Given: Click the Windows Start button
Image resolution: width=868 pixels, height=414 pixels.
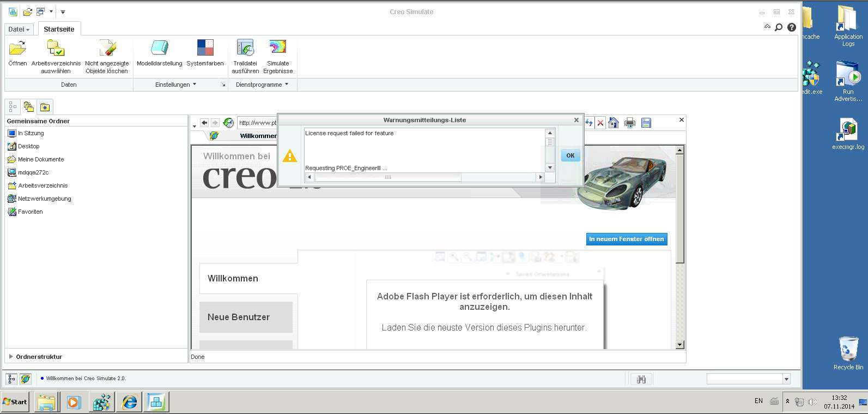Looking at the screenshot, I should pyautogui.click(x=15, y=402).
